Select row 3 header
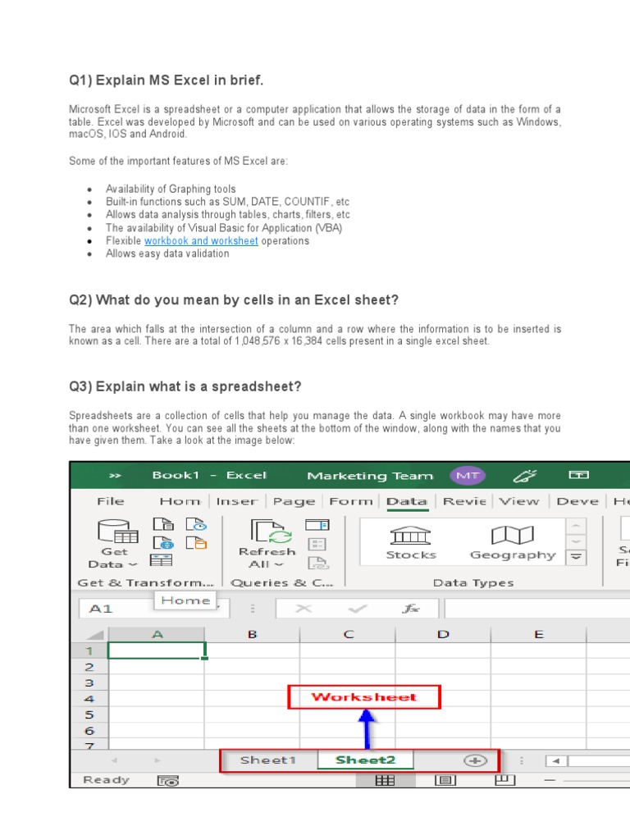 (89, 683)
